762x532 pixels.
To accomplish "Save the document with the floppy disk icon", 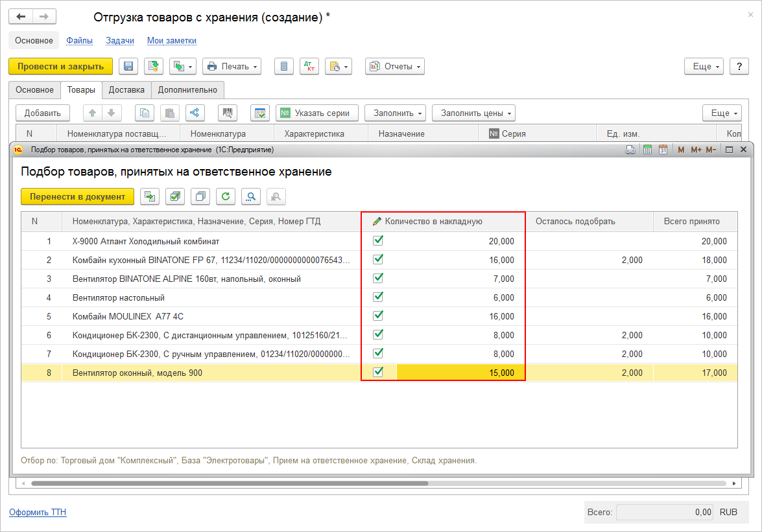I will (128, 67).
